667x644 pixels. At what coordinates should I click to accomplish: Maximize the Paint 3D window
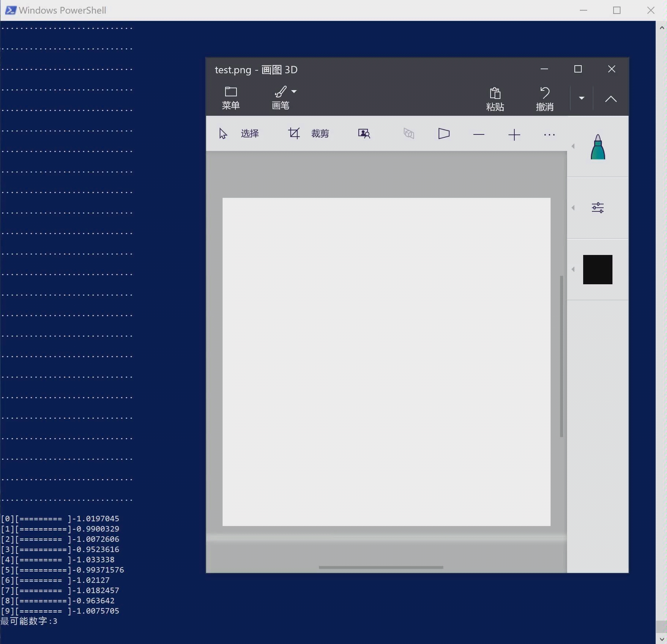(x=578, y=69)
